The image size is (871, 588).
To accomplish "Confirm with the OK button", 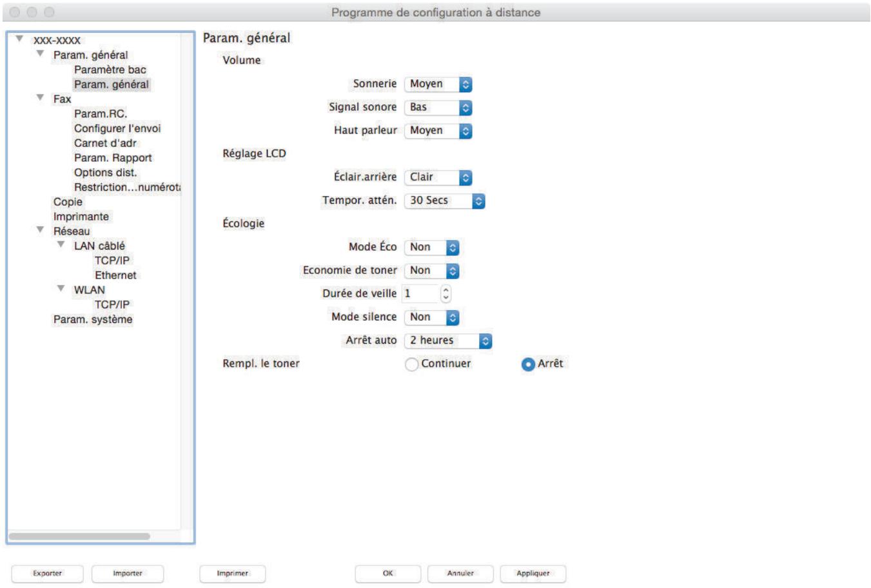I will point(388,573).
